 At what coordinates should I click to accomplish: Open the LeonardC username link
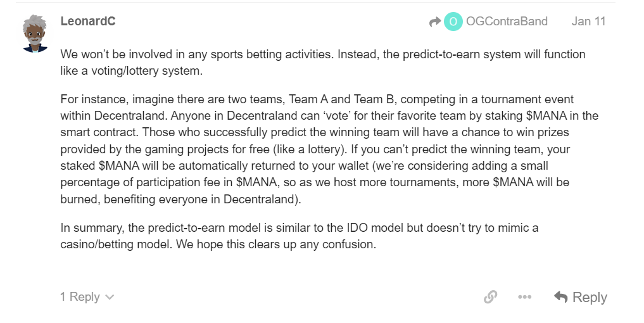tap(87, 22)
